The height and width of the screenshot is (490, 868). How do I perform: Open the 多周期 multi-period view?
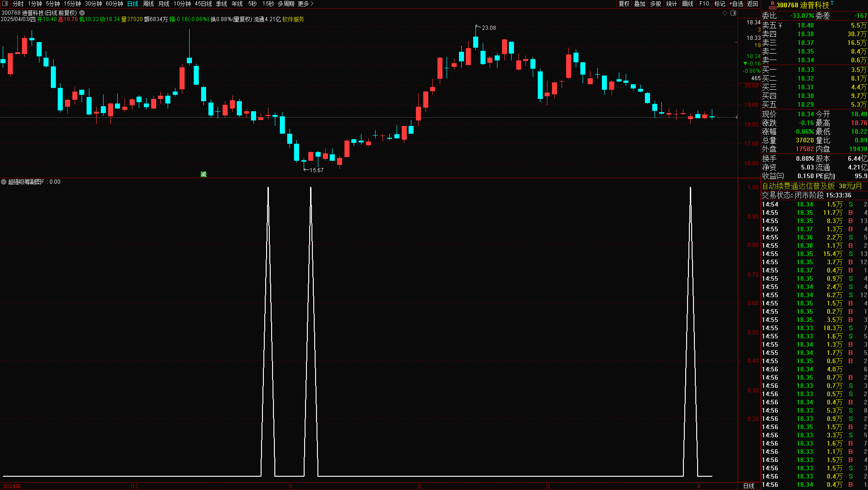pyautogui.click(x=286, y=4)
